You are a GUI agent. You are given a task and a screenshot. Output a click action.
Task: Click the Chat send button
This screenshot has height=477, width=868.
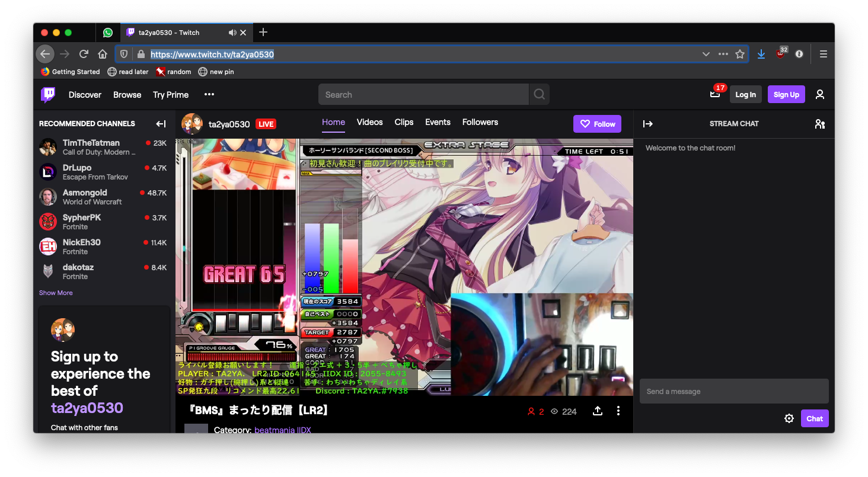[815, 418]
